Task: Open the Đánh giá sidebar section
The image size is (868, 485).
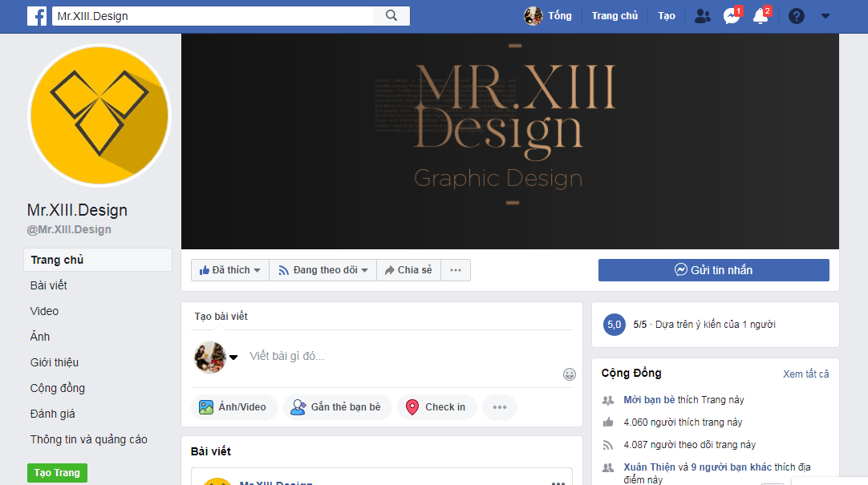Action: click(x=53, y=414)
